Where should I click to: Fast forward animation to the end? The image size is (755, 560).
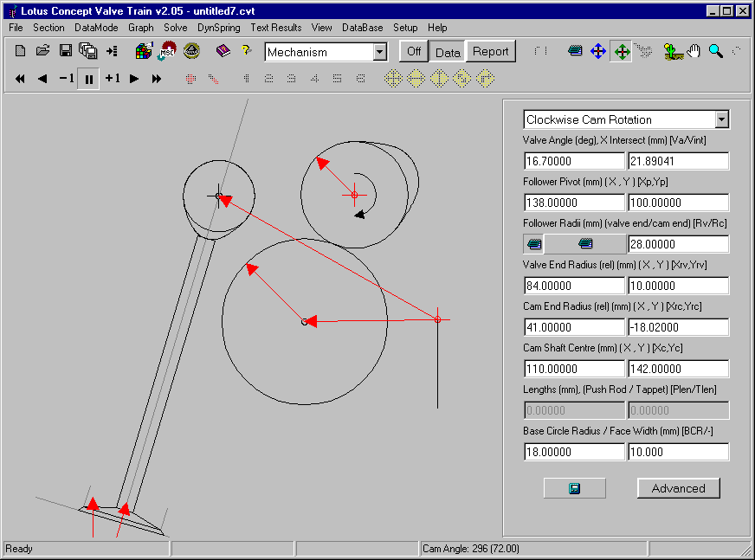157,79
